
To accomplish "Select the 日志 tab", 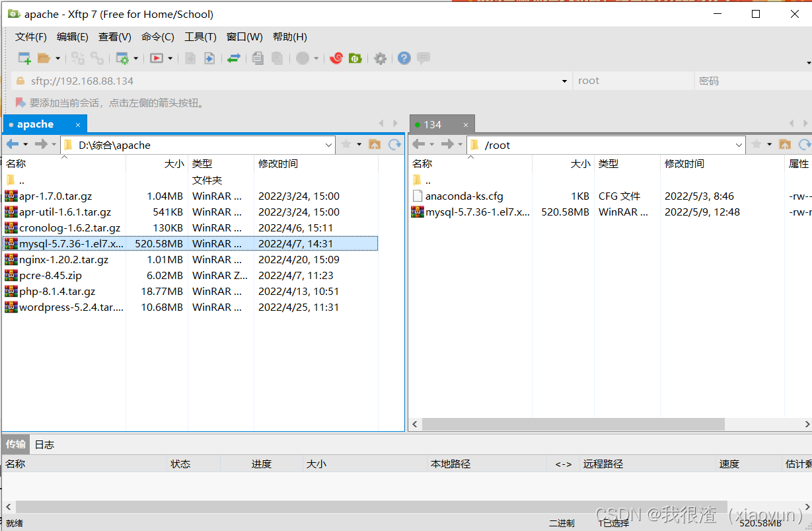I will [x=44, y=444].
